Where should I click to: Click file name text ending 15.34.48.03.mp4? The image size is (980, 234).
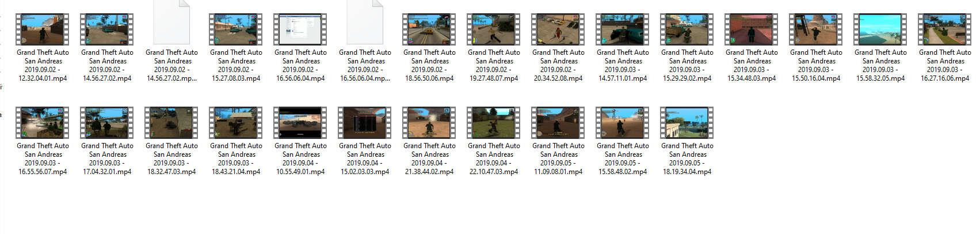[x=752, y=65]
